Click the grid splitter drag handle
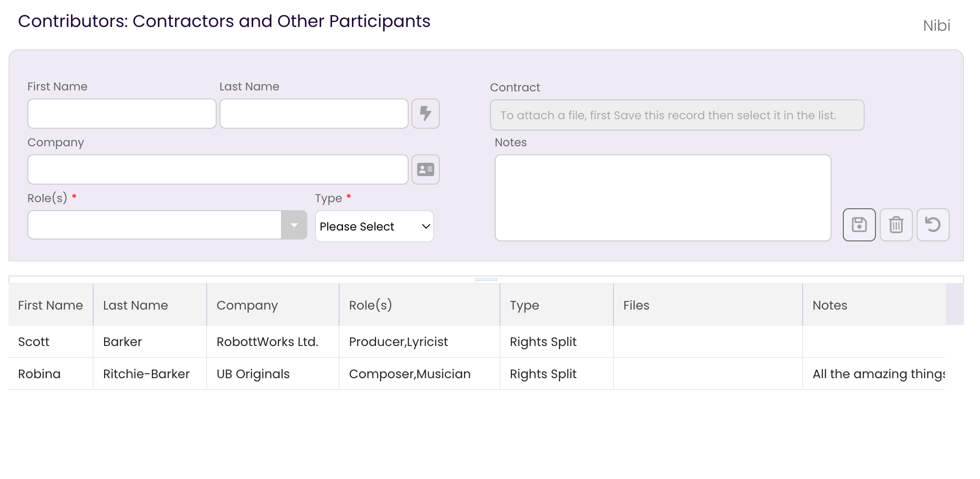The height and width of the screenshot is (479, 980). 486,280
